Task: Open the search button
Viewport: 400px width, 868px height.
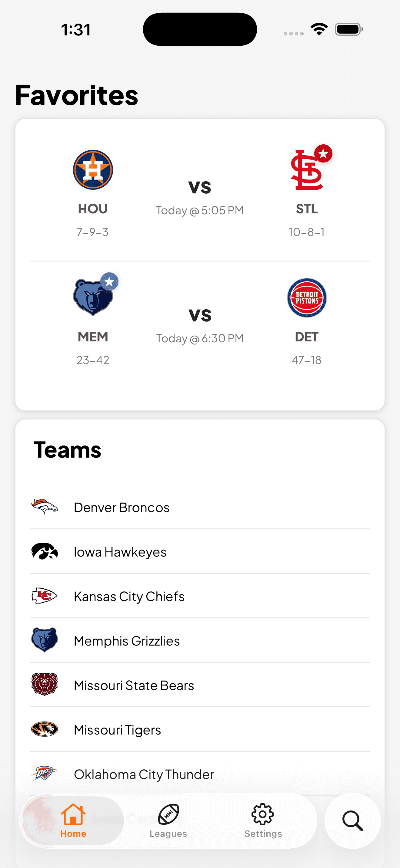Action: click(352, 821)
